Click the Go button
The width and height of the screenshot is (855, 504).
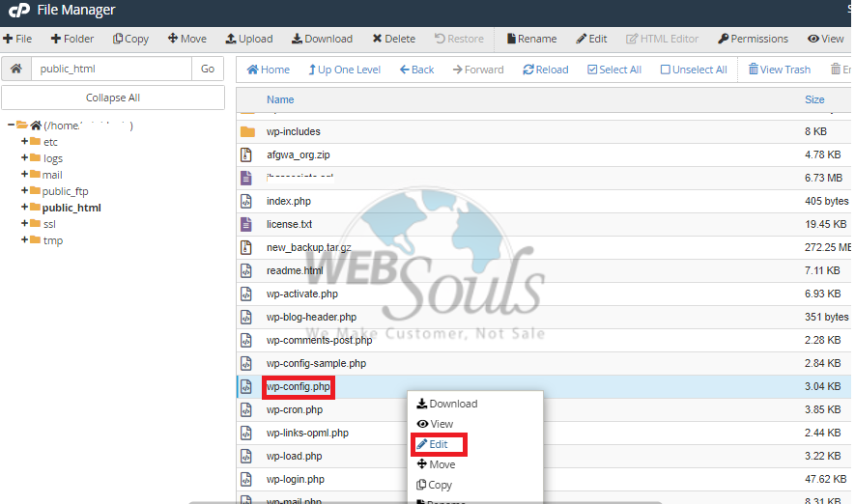pyautogui.click(x=208, y=69)
